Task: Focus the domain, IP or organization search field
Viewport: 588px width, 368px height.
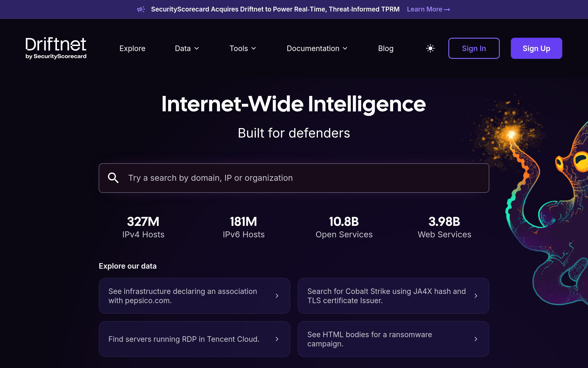Action: tap(294, 178)
